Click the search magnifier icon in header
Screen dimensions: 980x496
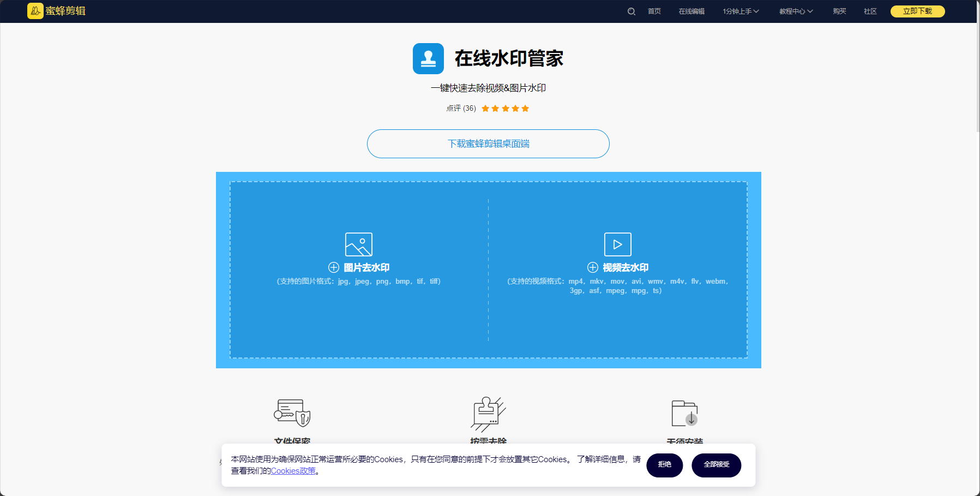pyautogui.click(x=632, y=11)
